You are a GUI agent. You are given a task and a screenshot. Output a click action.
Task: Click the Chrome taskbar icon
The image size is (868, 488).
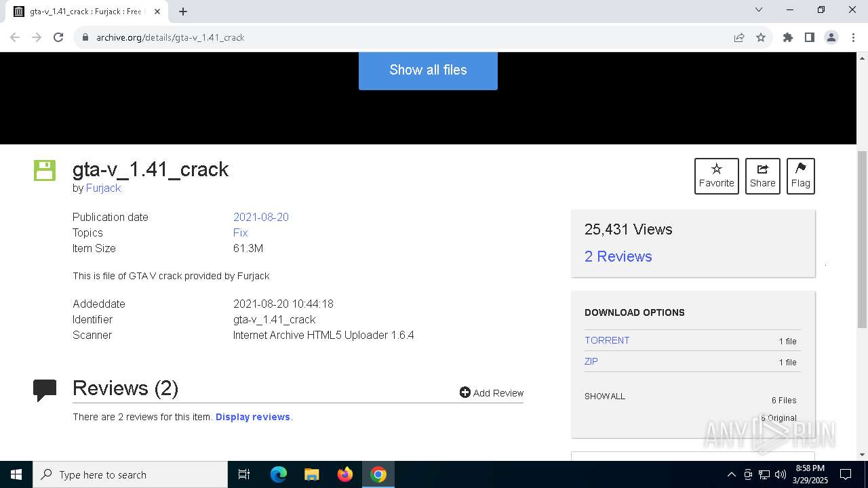[x=378, y=474]
